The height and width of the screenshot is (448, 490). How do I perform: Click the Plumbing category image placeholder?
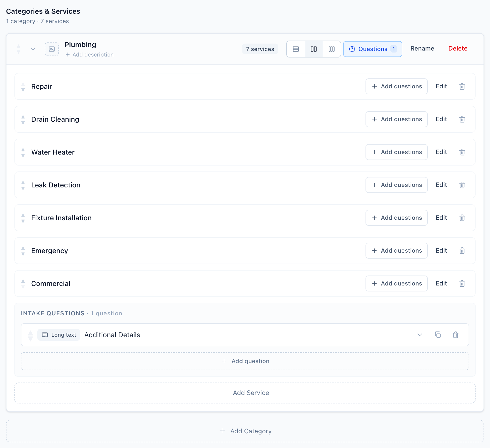52,49
